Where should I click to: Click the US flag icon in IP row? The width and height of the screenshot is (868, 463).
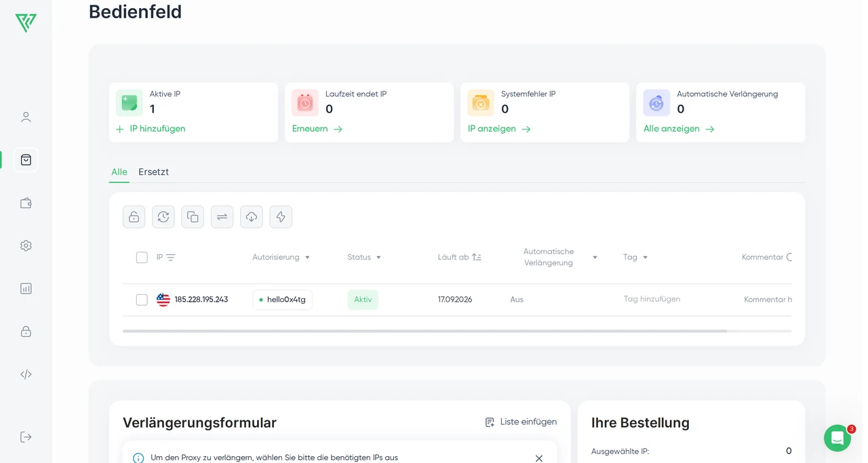click(163, 300)
